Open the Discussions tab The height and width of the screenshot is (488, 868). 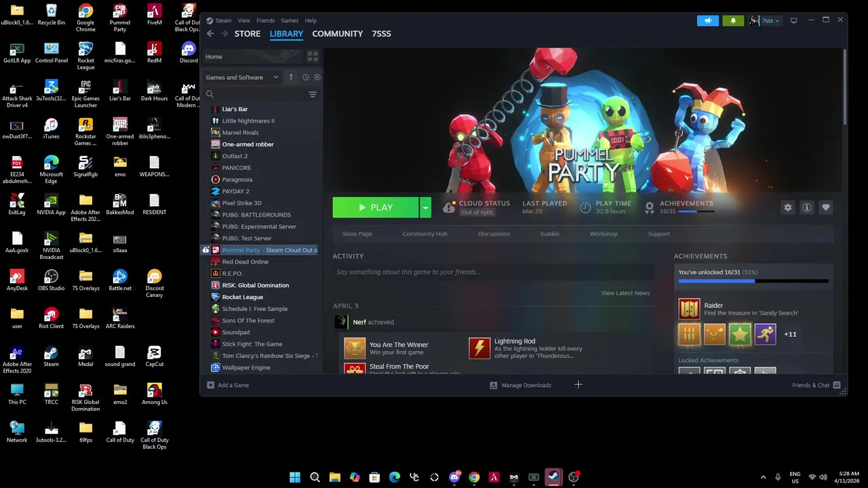[x=494, y=234]
